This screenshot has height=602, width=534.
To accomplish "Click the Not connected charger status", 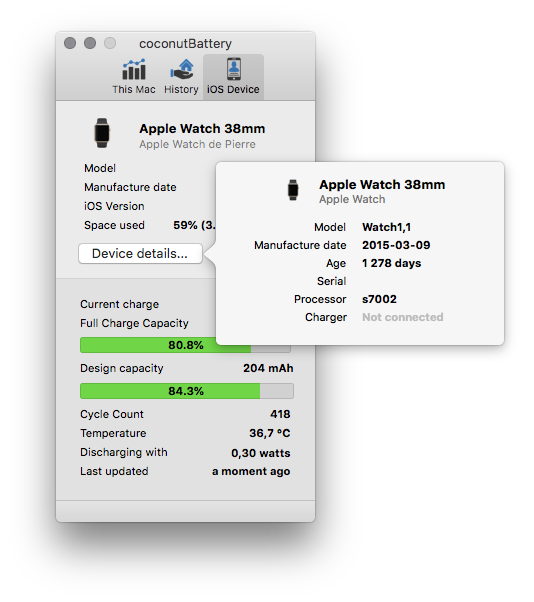I will pos(402,317).
